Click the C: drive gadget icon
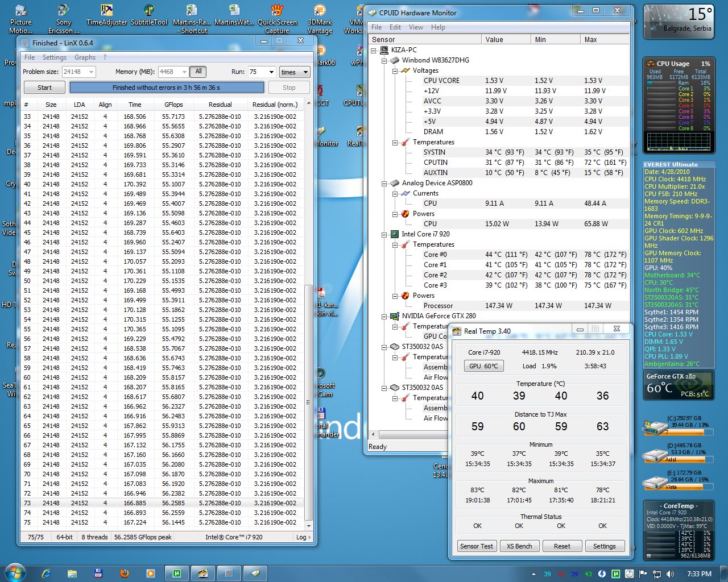 coord(655,427)
